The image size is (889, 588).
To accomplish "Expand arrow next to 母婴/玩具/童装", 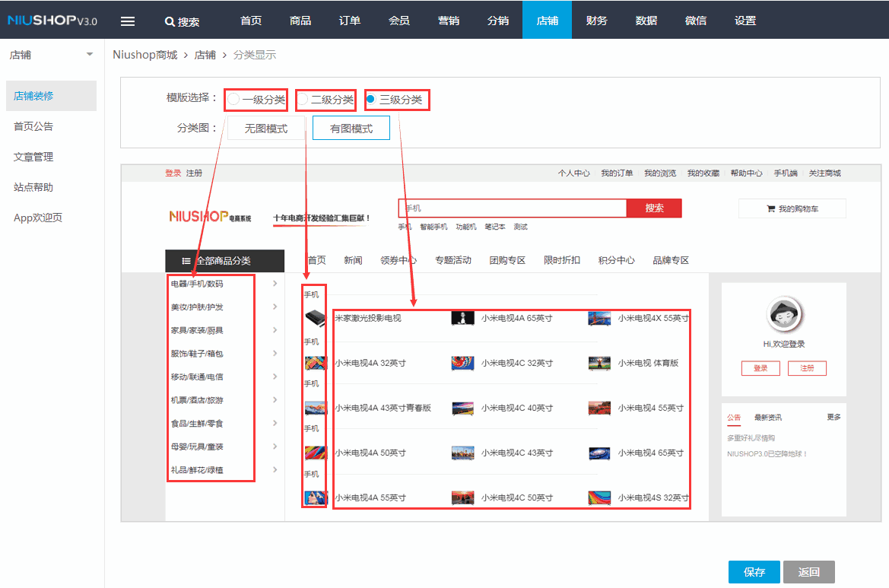I will pyautogui.click(x=275, y=447).
